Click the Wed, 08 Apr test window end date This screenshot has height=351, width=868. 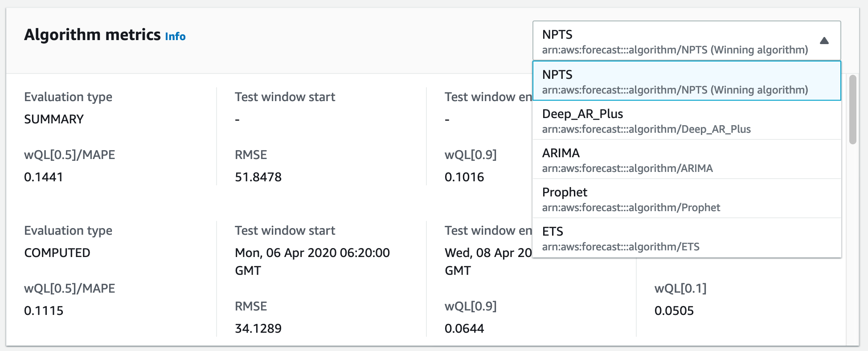click(x=488, y=261)
